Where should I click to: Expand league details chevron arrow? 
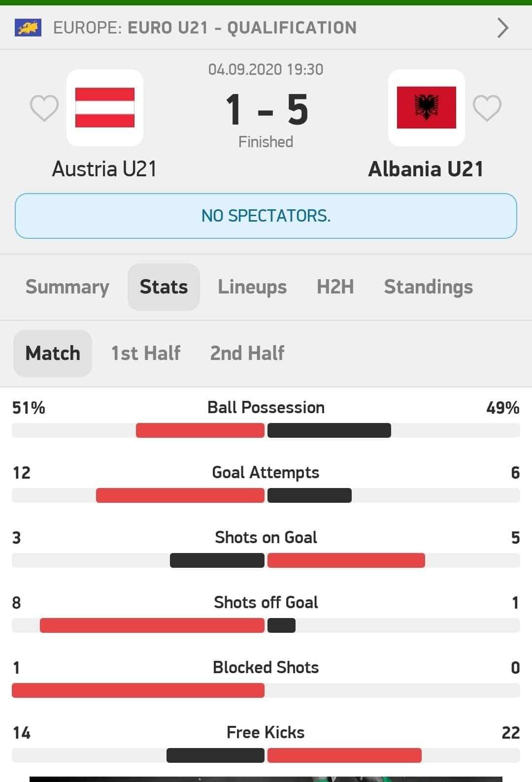(502, 28)
